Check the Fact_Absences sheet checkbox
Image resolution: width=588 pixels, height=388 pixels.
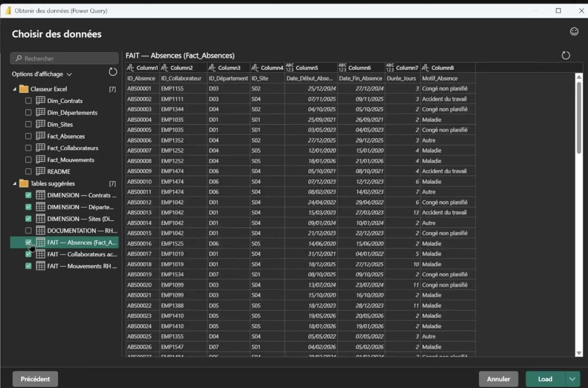28,136
